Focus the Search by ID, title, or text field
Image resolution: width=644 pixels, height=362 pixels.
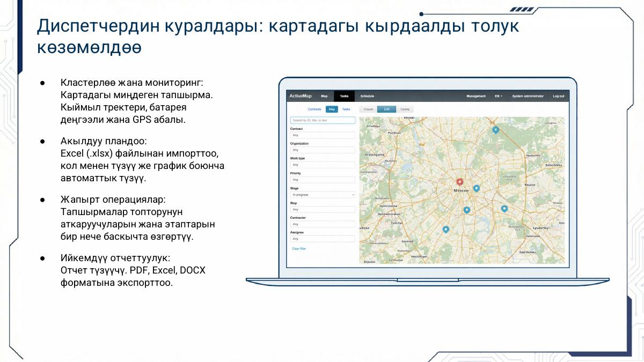tap(323, 121)
